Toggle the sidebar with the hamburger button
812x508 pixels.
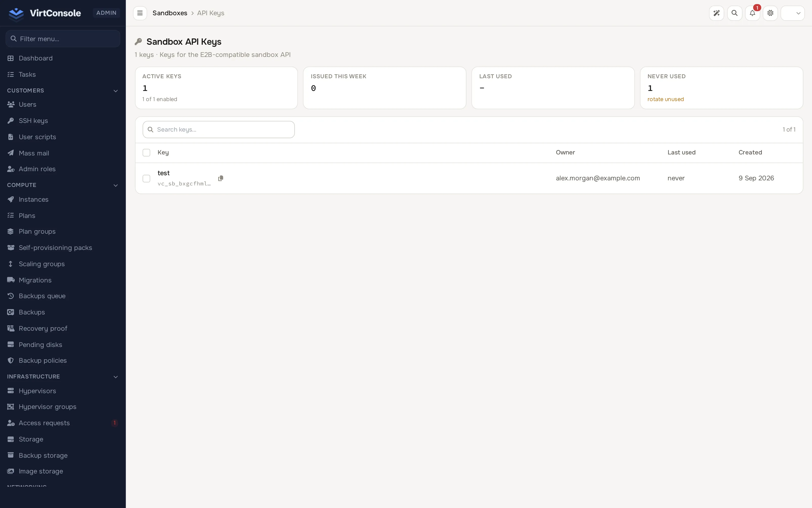(x=140, y=13)
